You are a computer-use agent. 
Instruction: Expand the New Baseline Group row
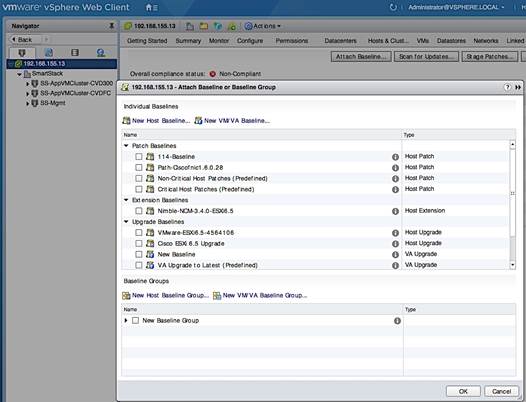click(x=126, y=321)
